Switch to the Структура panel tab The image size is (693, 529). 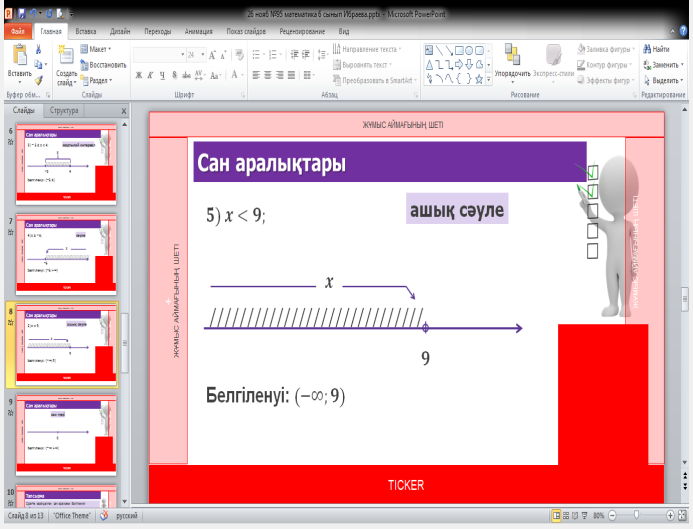[x=65, y=110]
